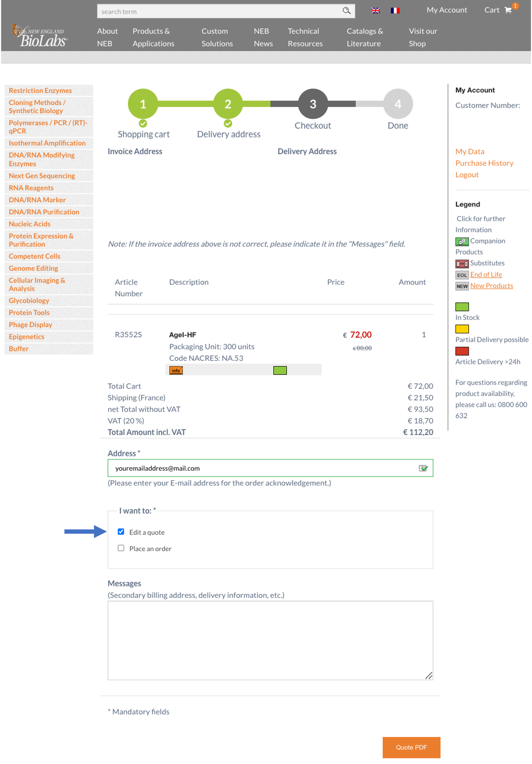
Task: Open Next Gen Sequencing category
Action: click(49, 176)
